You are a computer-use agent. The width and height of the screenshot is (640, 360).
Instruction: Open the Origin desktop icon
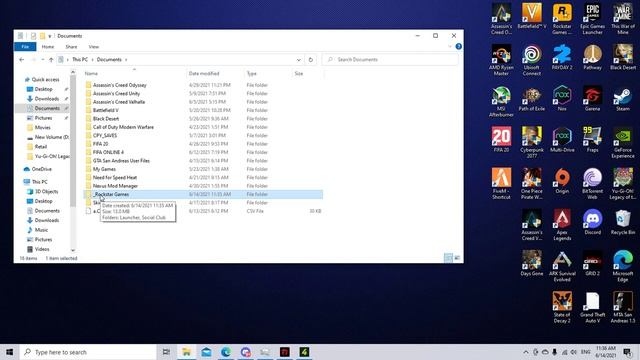tap(562, 181)
